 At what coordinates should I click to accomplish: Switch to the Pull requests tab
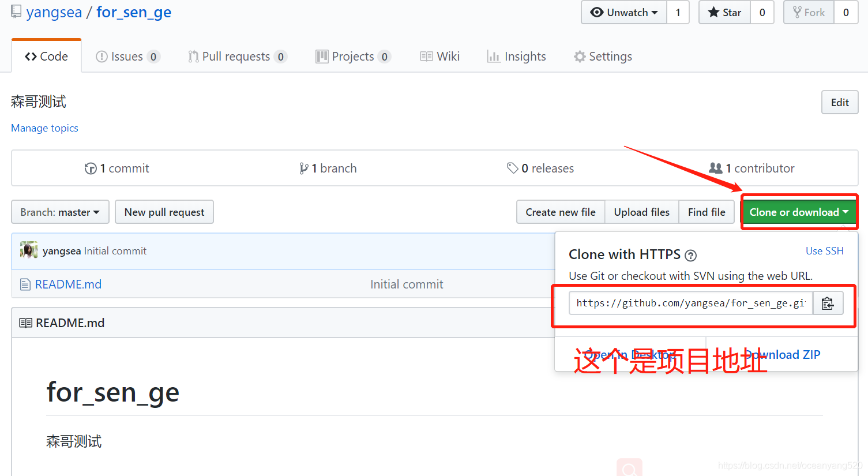pos(237,57)
